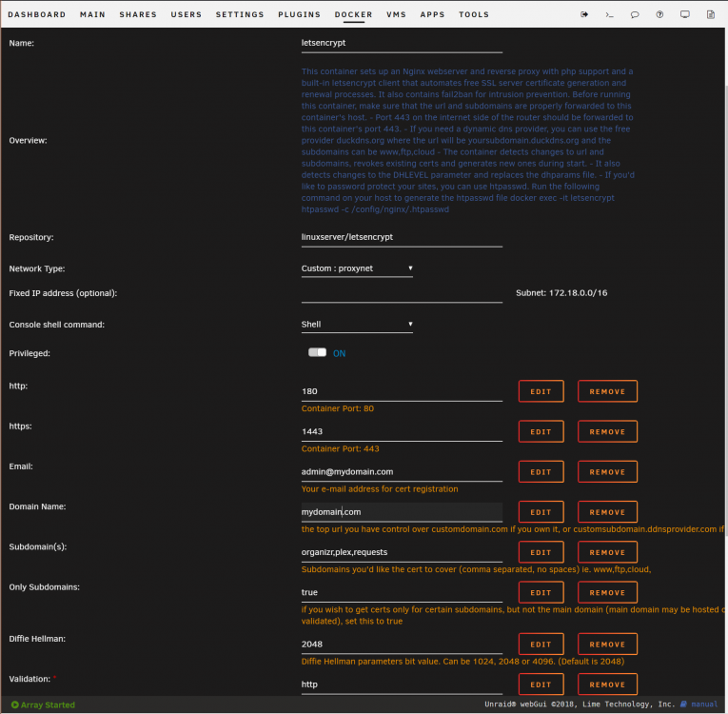This screenshot has width=728, height=714.
Task: Click the https port field with 1443
Action: click(x=402, y=431)
